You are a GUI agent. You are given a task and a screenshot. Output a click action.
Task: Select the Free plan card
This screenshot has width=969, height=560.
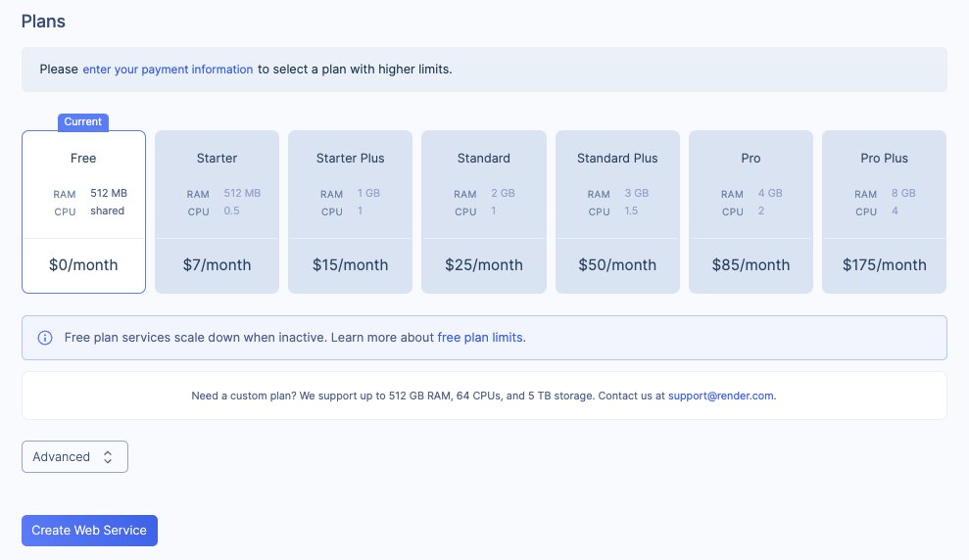[x=83, y=211]
